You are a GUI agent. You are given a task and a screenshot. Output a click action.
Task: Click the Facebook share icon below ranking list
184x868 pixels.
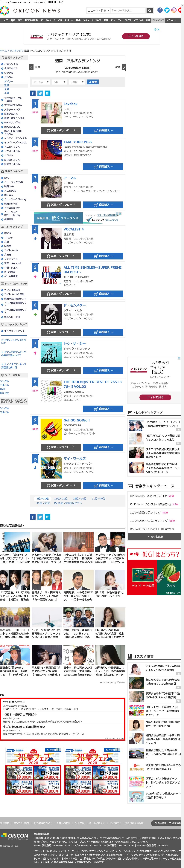click(x=33, y=516)
